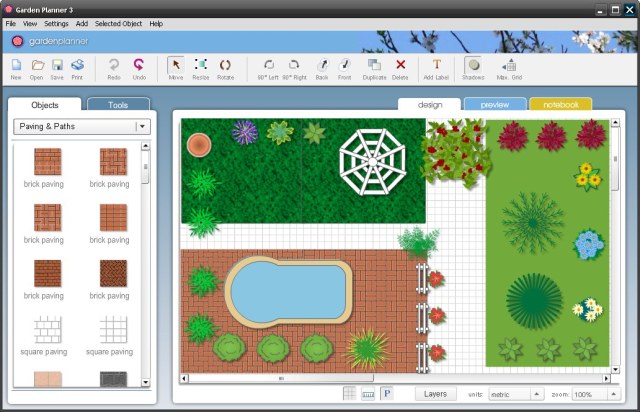The height and width of the screenshot is (412, 640).
Task: Pick the dark herringbone brick paving swatch
Action: (113, 273)
